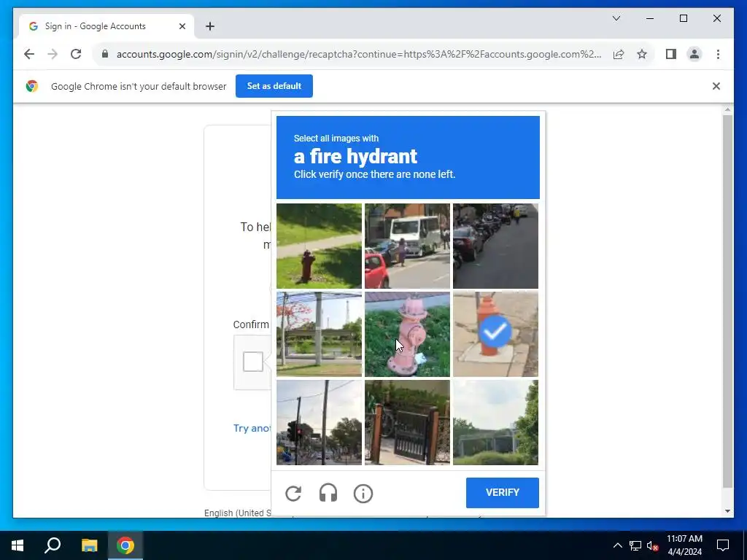Open File Explorer from the taskbar
The width and height of the screenshot is (747, 560).
[89, 545]
